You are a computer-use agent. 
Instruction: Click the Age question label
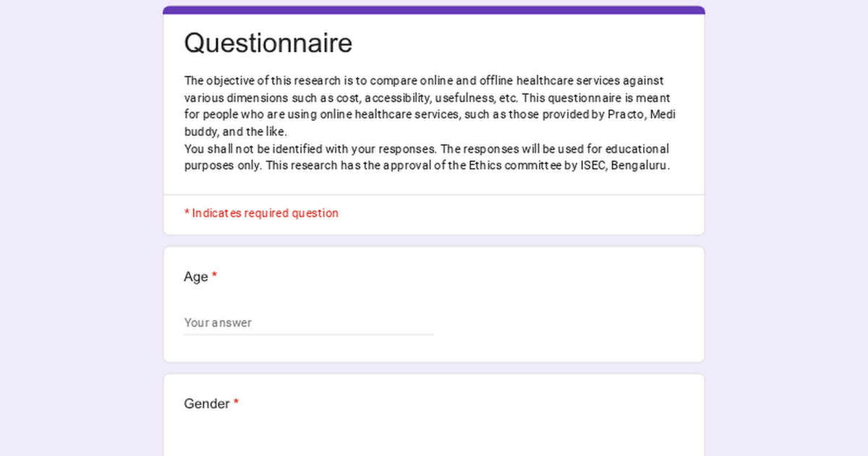click(x=196, y=276)
